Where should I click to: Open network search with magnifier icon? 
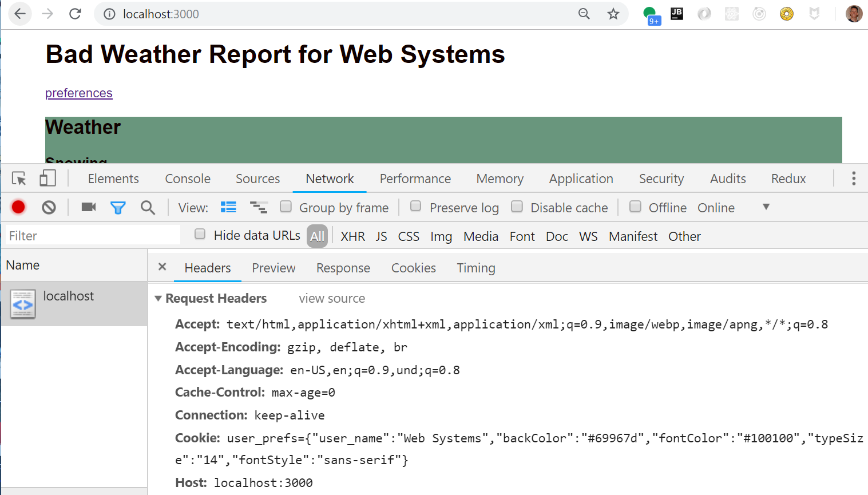pyautogui.click(x=148, y=208)
